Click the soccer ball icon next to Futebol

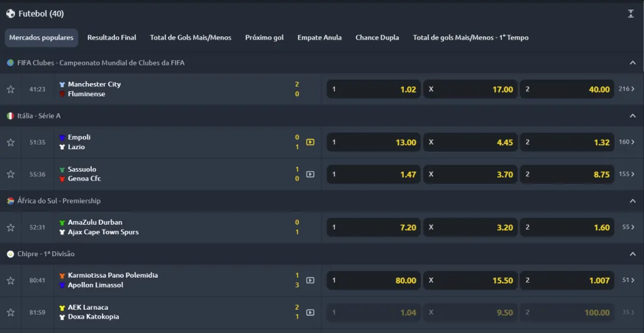coord(11,13)
